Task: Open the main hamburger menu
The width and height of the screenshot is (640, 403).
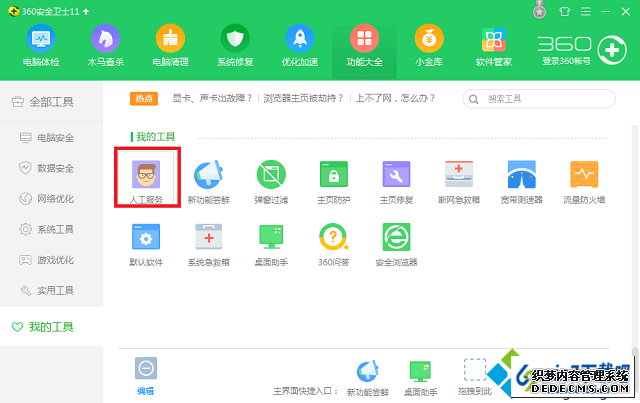Action: [586, 11]
